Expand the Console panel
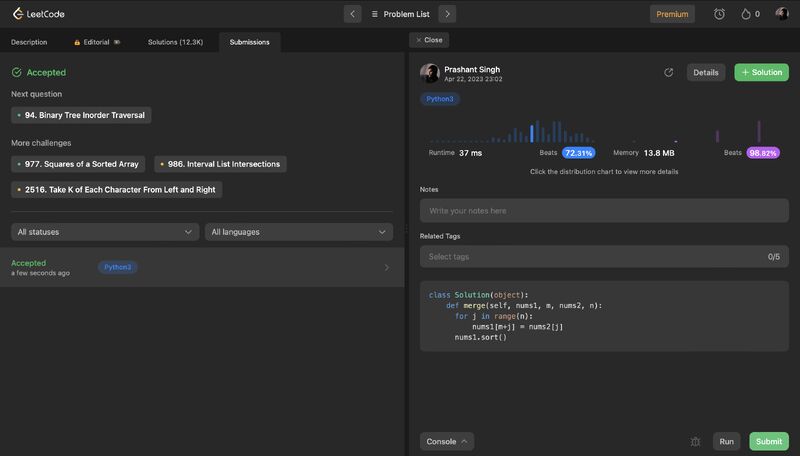800x456 pixels. (447, 441)
